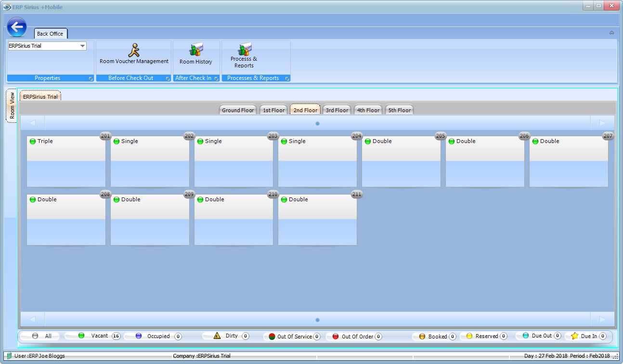Screen dimensions: 623x364
Task: Click bottom right page arrow
Action: 602,319
